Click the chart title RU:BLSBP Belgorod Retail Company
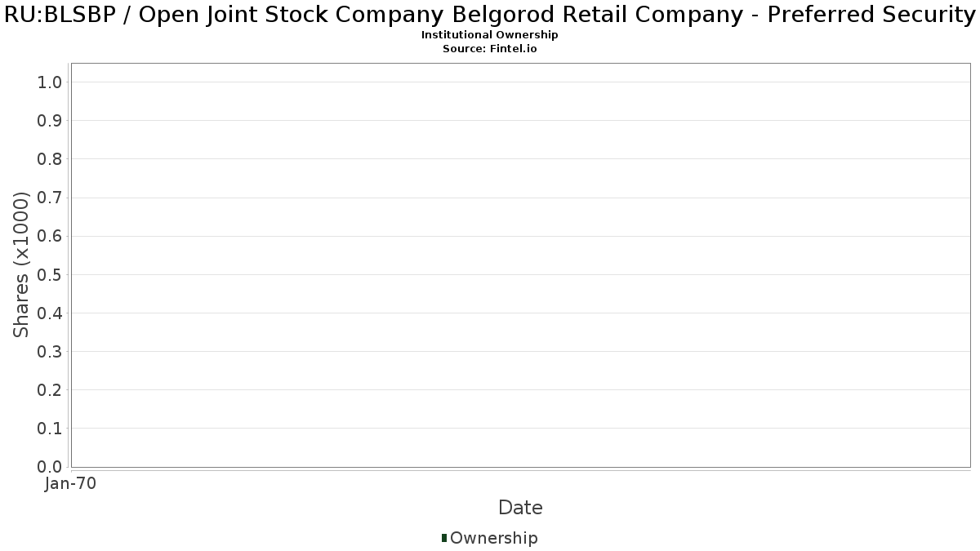Image resolution: width=980 pixels, height=551 pixels. point(490,15)
